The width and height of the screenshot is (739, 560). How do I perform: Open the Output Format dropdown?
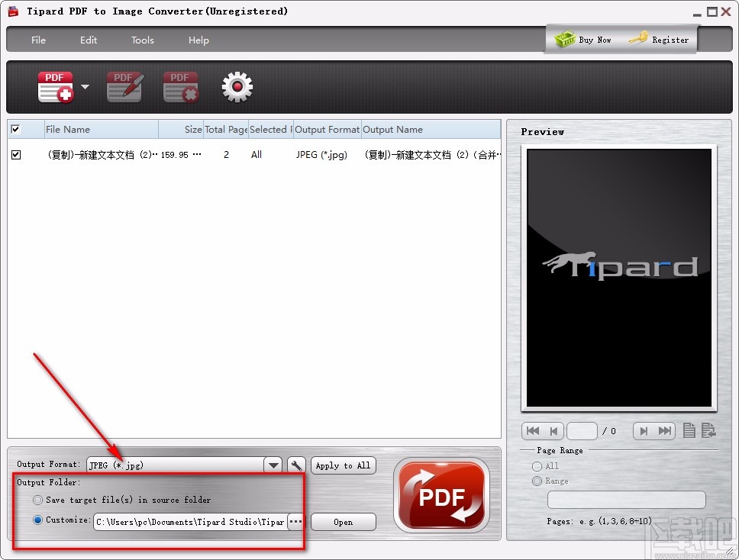[x=273, y=465]
